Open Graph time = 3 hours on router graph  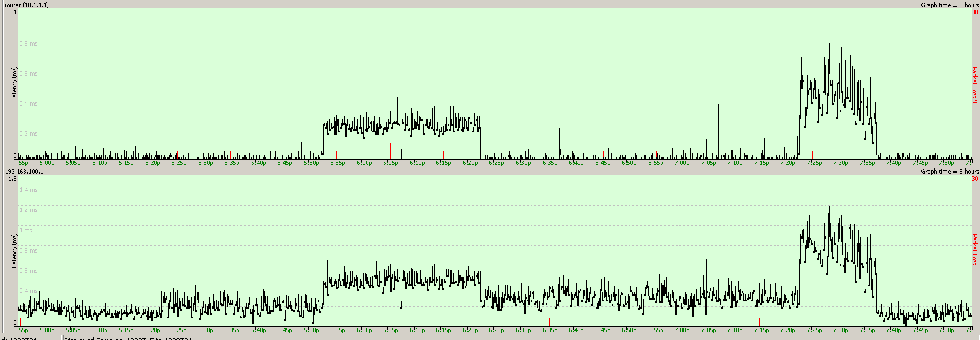pos(949,5)
